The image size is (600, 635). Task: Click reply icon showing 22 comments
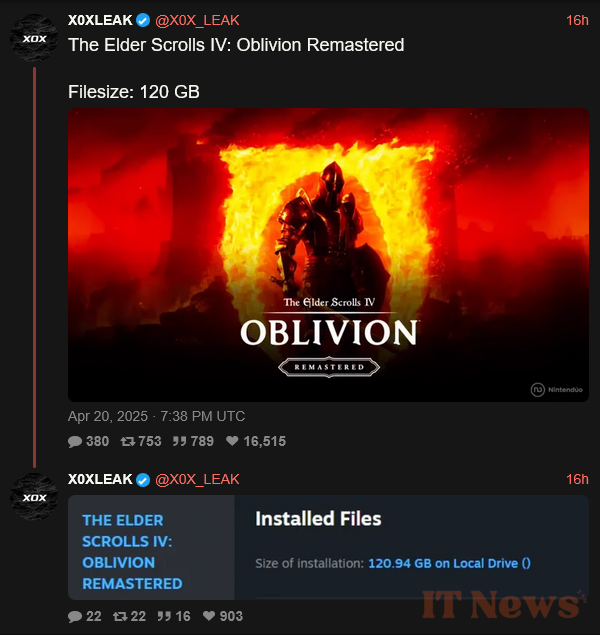75,616
